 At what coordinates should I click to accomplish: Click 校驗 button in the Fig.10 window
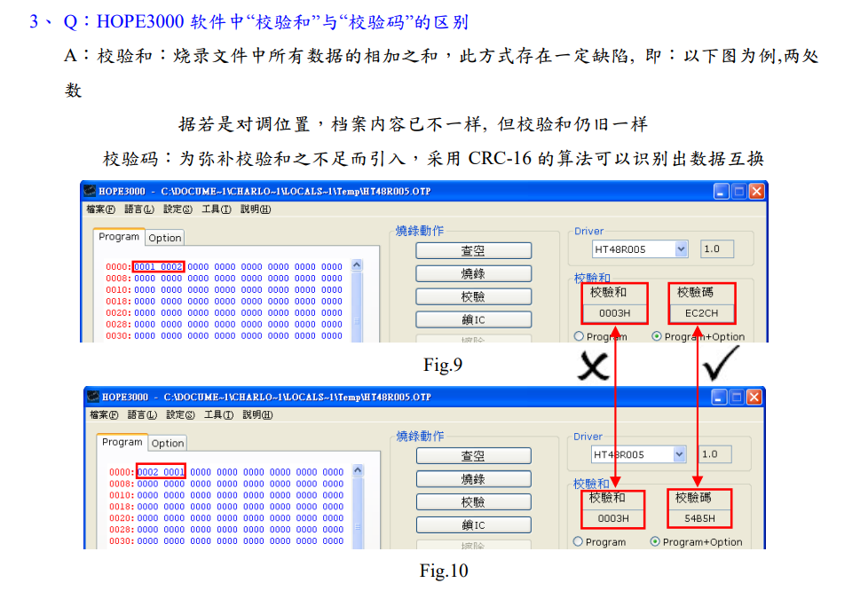point(473,502)
